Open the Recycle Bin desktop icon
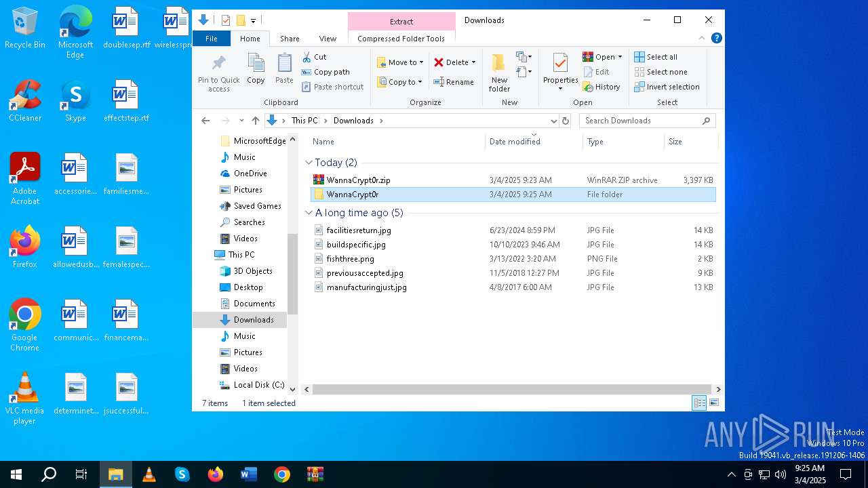 [x=25, y=28]
